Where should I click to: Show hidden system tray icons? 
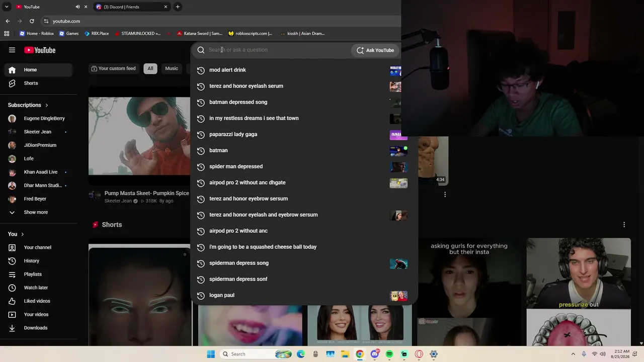[573, 354]
